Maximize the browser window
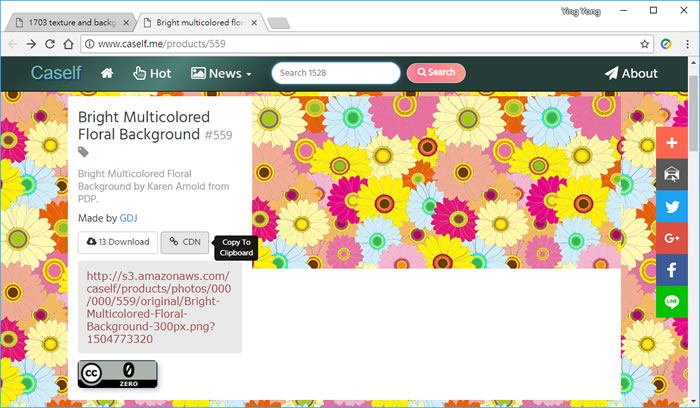 click(x=654, y=11)
